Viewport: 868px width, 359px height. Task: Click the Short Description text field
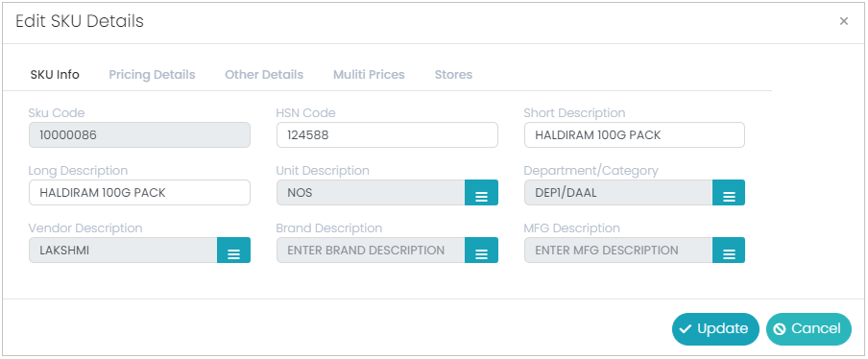635,135
